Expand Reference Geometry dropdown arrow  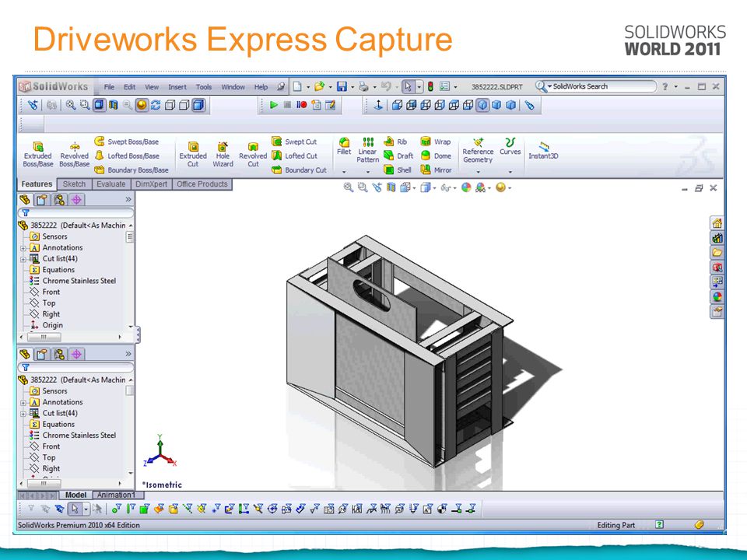pyautogui.click(x=478, y=172)
